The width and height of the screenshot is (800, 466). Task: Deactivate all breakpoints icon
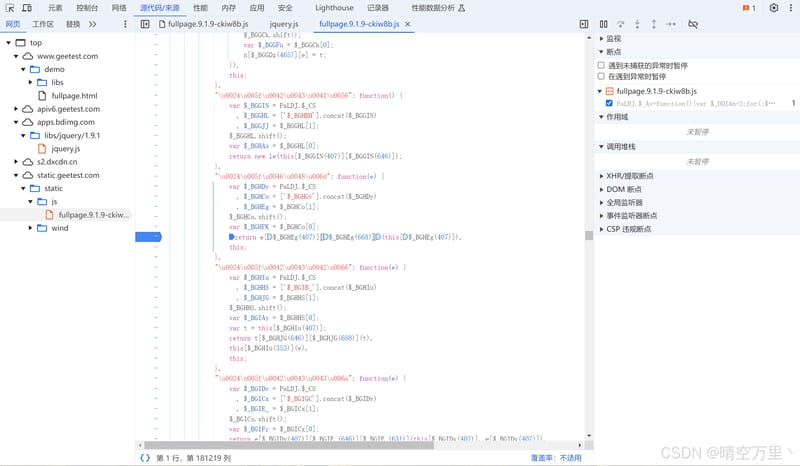pos(693,24)
